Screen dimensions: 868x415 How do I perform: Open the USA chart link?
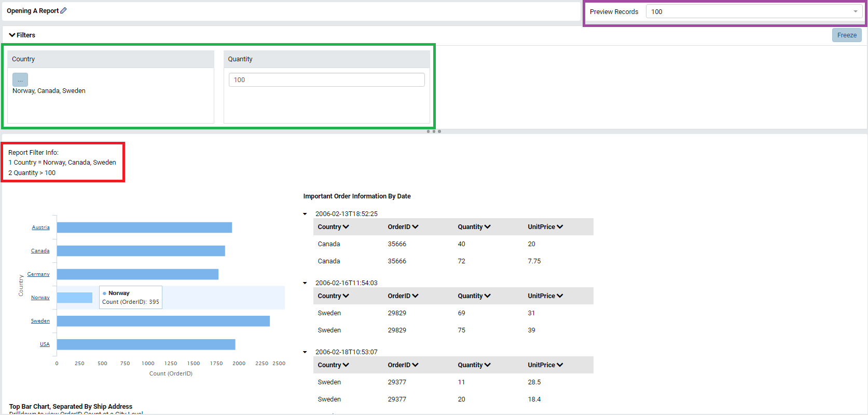click(45, 344)
